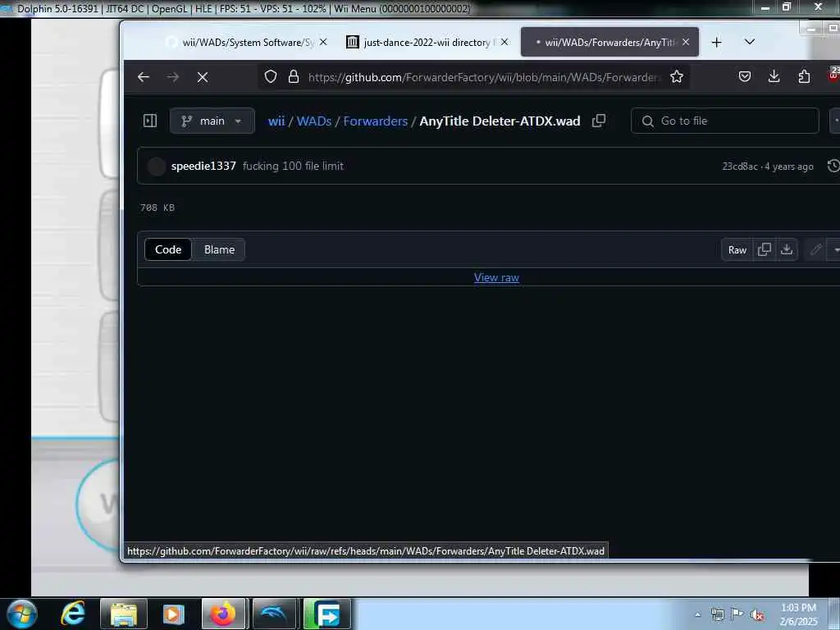Open the extensions puzzle icon
Image resolution: width=840 pixels, height=630 pixels.
[804, 76]
